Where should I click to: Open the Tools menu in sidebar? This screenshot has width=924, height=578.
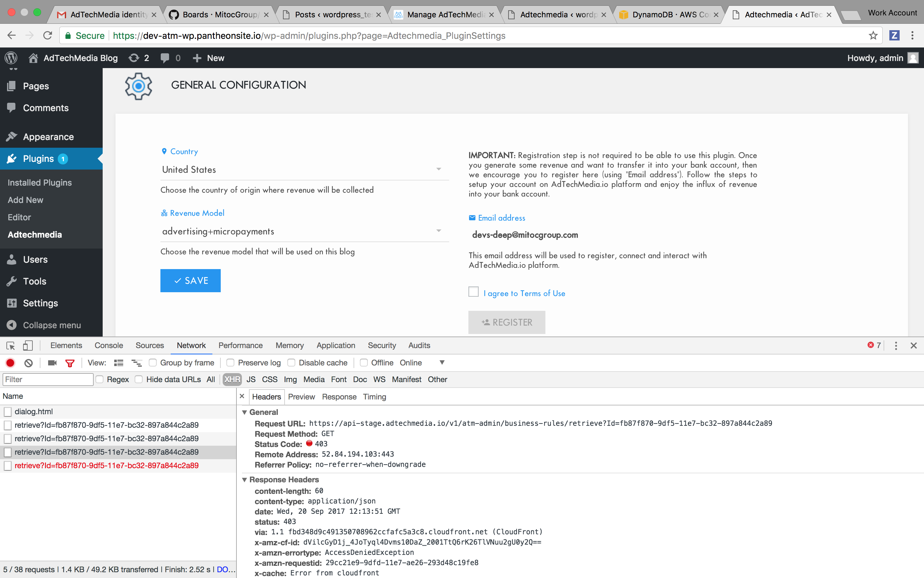pos(51,281)
